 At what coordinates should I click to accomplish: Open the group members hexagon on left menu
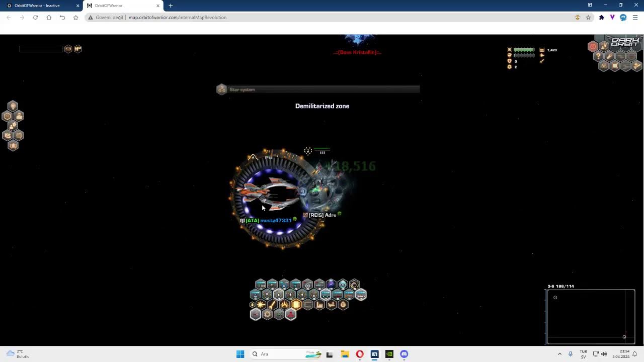(13, 126)
